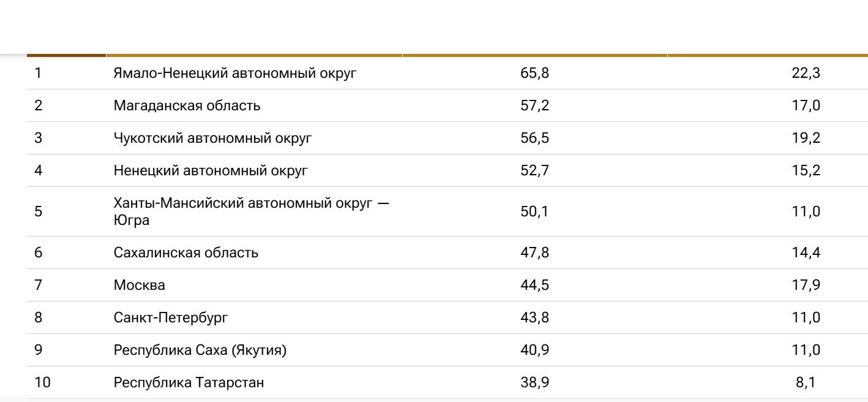This screenshot has width=868, height=402.
Task: Select Ханты-Мансийский автономный округ — Югра row
Action: [447, 211]
